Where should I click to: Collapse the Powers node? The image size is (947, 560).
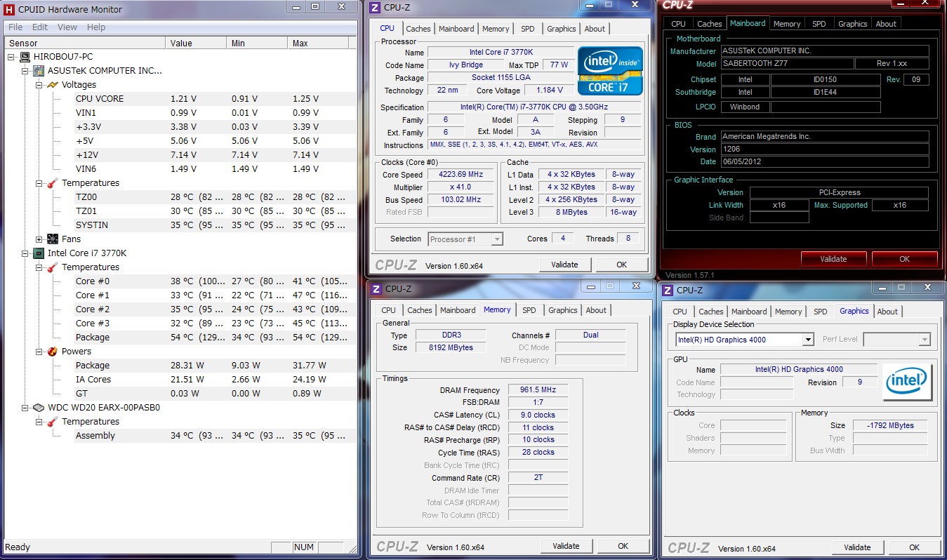tap(39, 352)
